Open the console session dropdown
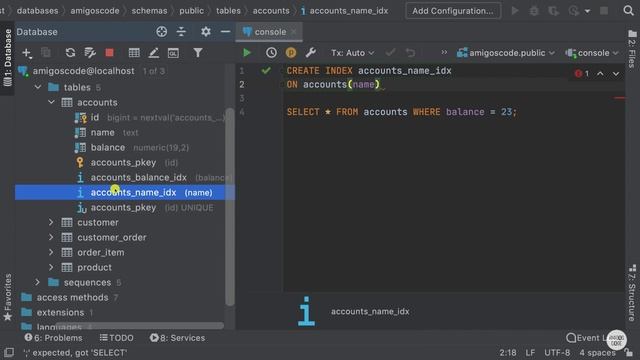640x360 pixels. (592, 53)
